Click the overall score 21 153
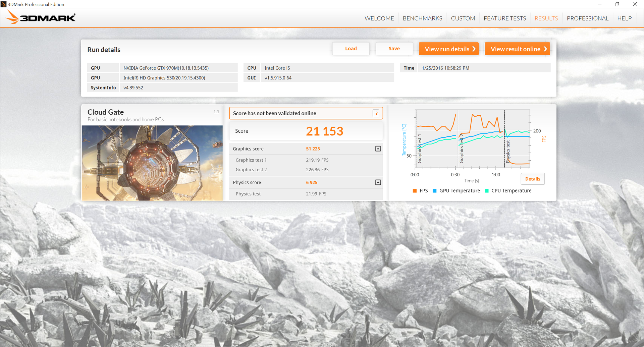This screenshot has width=644, height=347. tap(324, 131)
